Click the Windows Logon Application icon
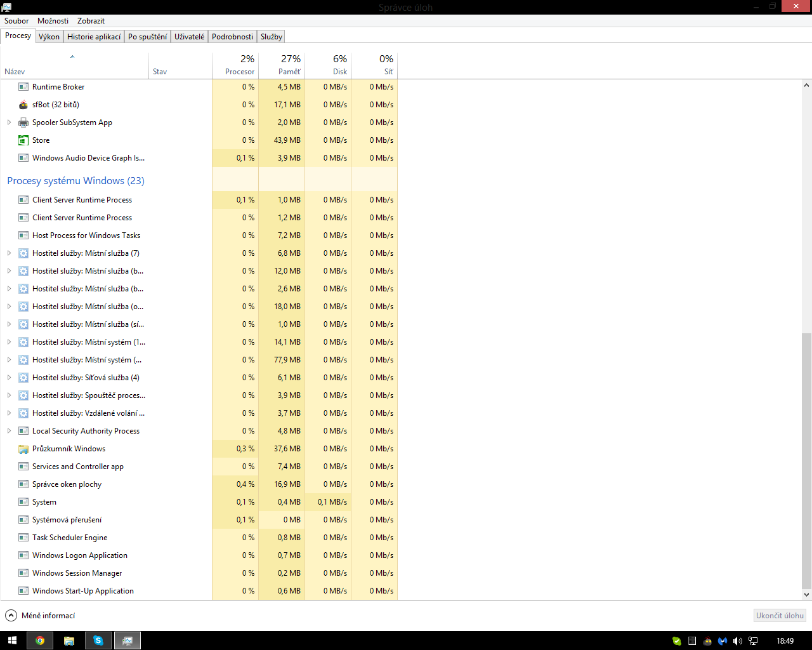812x650 pixels. pyautogui.click(x=23, y=555)
